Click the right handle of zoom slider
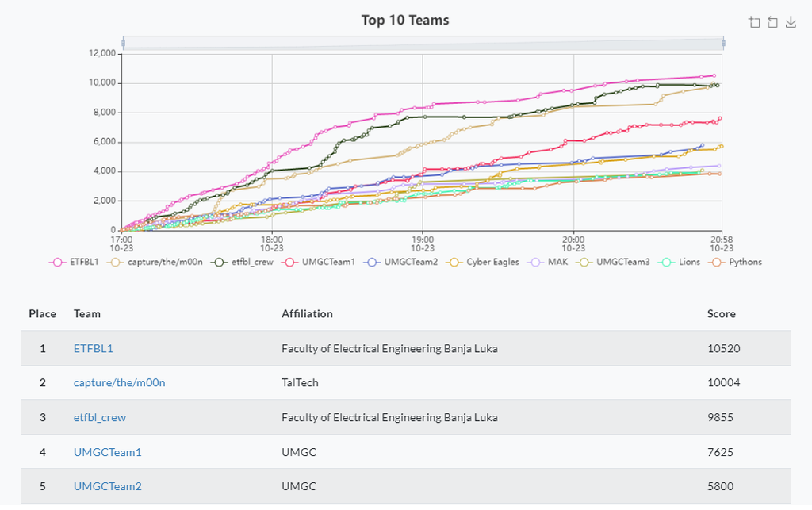This screenshot has height=510, width=812. tap(723, 43)
